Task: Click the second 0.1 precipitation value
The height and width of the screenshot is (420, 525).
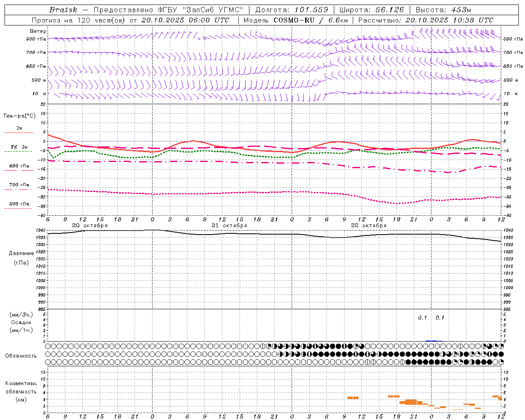Action: pos(440,318)
